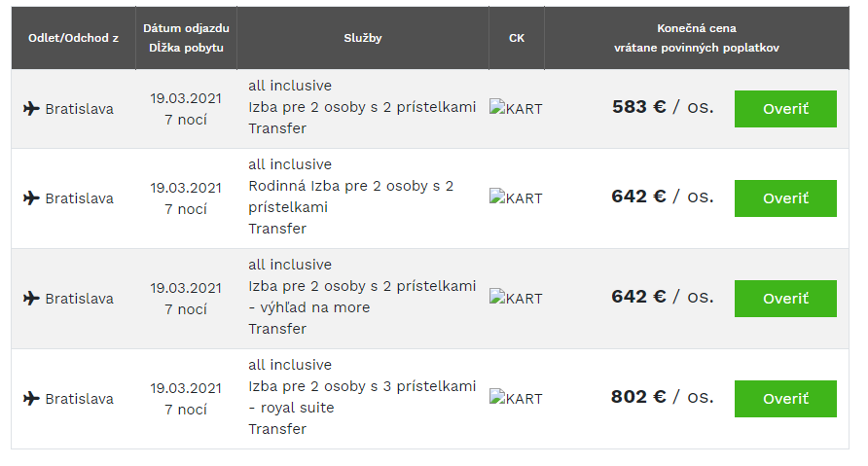Click the airplane icon in the 583 € row

[31, 109]
